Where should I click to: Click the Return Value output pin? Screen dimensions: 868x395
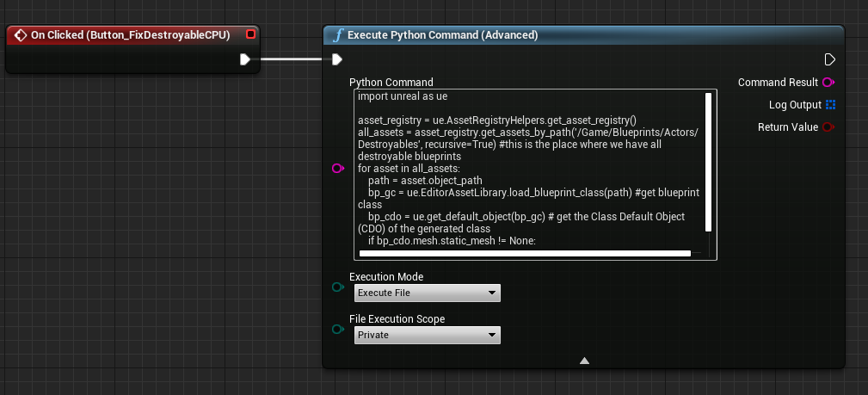point(829,127)
